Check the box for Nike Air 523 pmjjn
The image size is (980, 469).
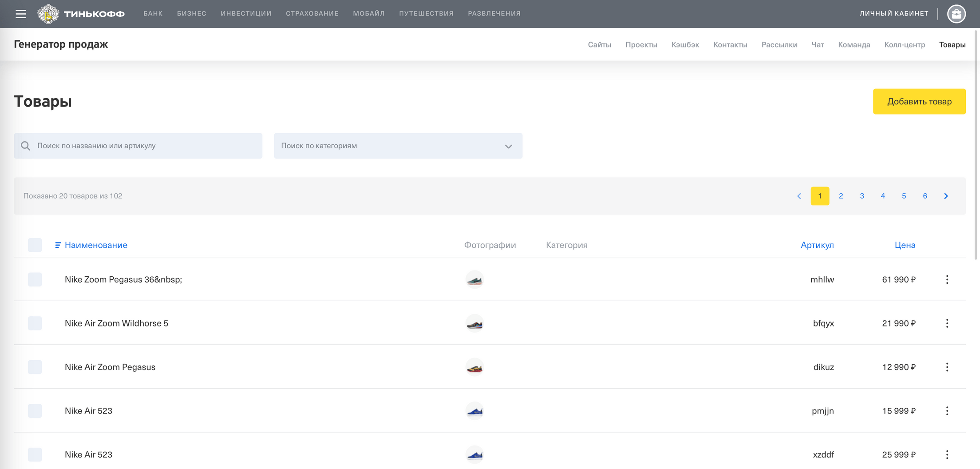(x=35, y=411)
